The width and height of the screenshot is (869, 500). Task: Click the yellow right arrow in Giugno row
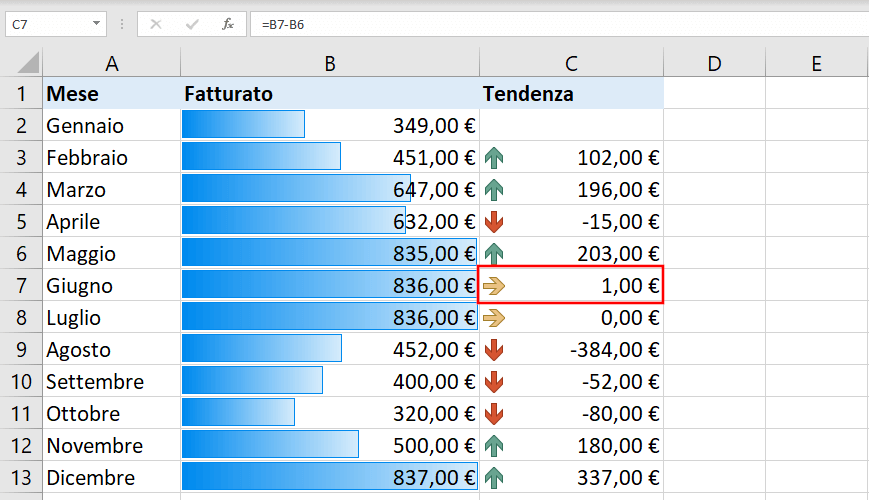494,286
